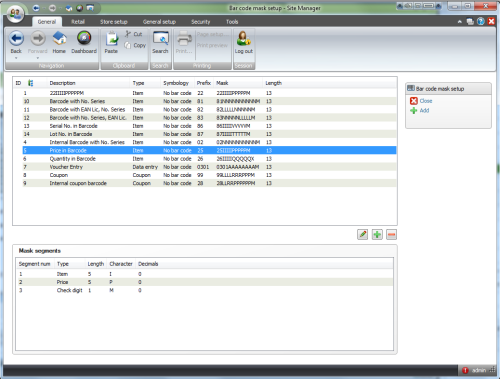Select the 'Lot No. in Barcode' row
The image size is (500, 379).
209,134
